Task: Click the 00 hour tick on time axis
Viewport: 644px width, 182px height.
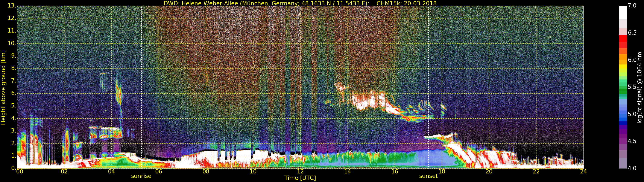Action: [x=20, y=172]
